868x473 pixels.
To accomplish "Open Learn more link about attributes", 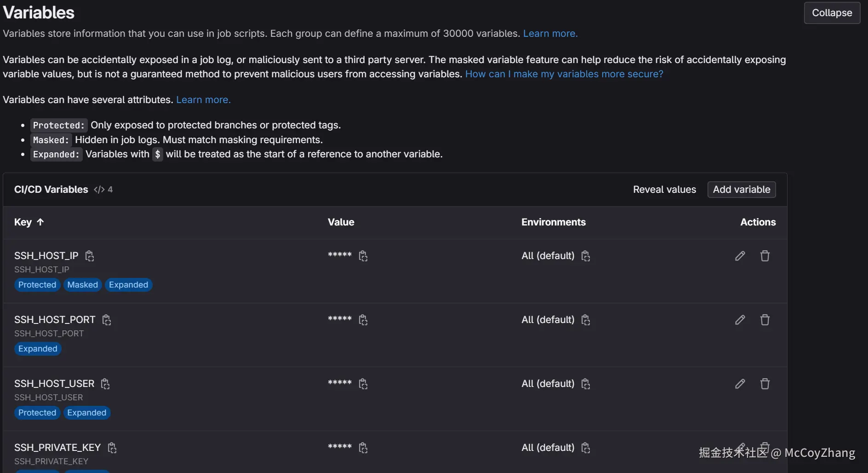I will pyautogui.click(x=203, y=100).
